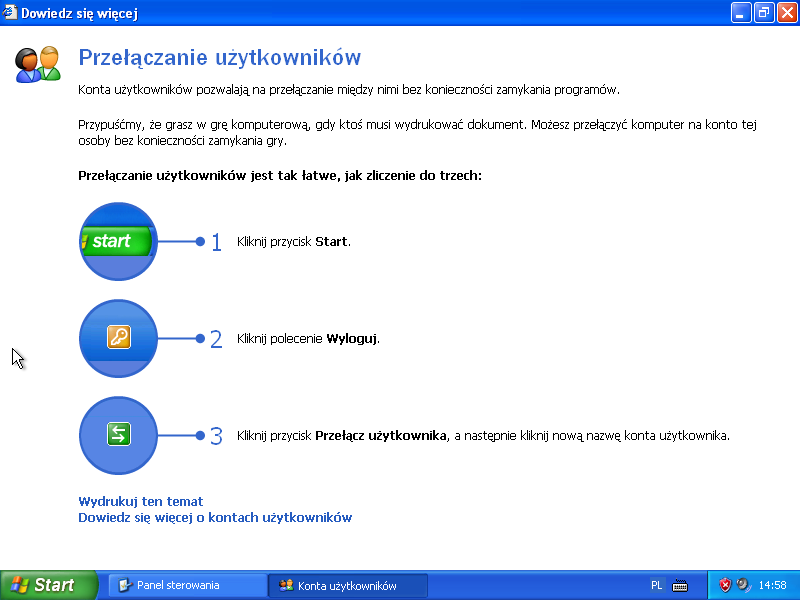Viewport: 800px width, 600px height.
Task: Click the Wydrukuj ten temat link
Action: (x=141, y=501)
